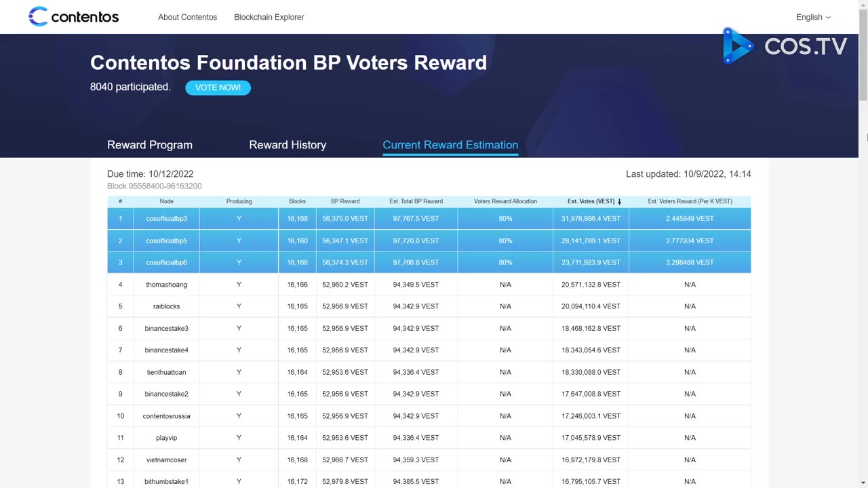Click the Est. Total BP Reward header
Screen dimensions: 868x488
[416, 201]
